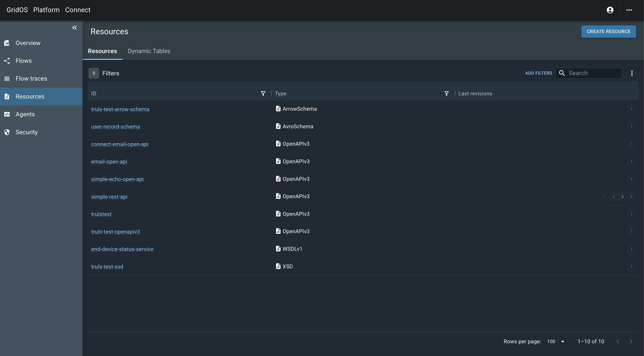Open Overview in the sidebar
Image resolution: width=644 pixels, height=356 pixels.
[41, 43]
